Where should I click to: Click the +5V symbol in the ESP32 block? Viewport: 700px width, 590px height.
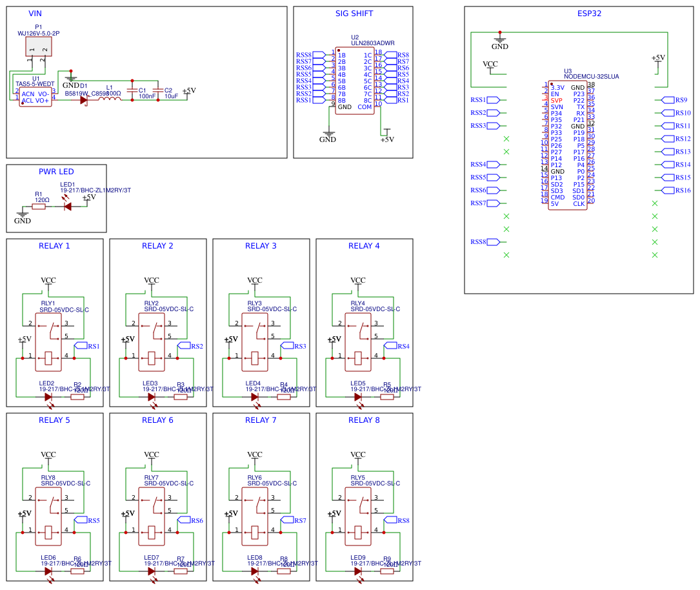(658, 61)
